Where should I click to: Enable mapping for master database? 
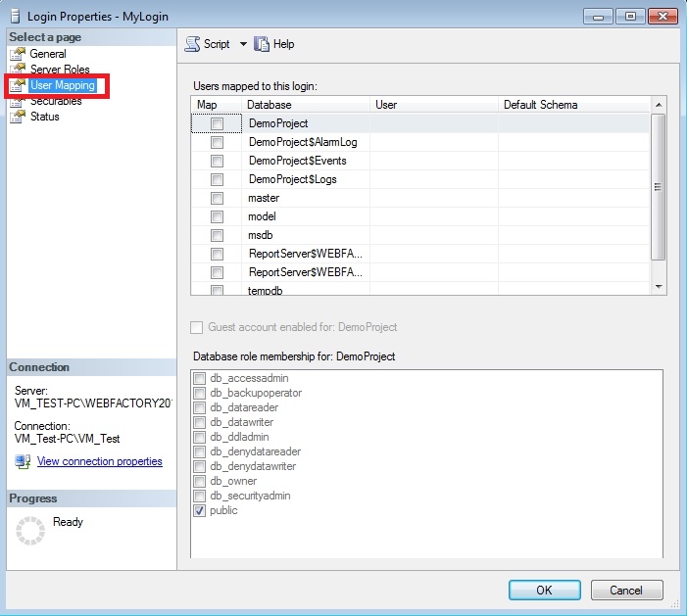[x=217, y=199]
